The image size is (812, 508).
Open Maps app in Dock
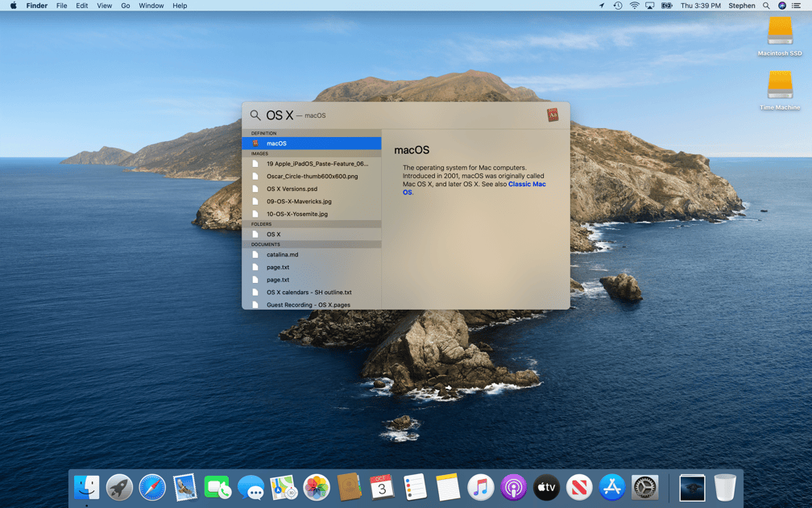coord(284,487)
